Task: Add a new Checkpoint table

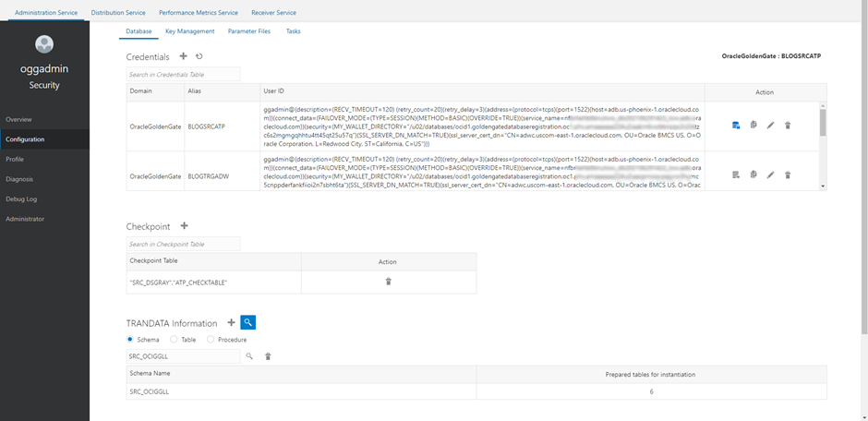Action: (x=185, y=225)
